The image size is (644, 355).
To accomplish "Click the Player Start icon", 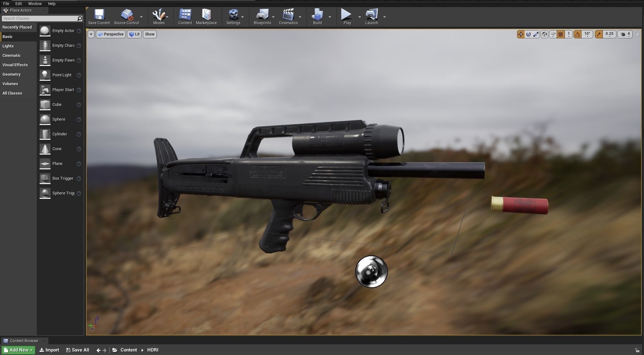I will [45, 90].
